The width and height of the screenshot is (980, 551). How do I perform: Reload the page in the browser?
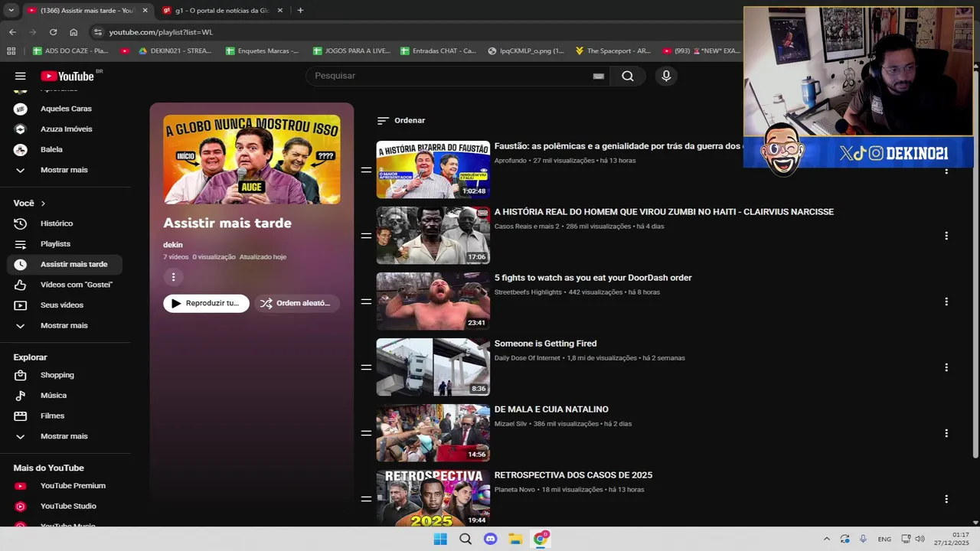coord(53,32)
